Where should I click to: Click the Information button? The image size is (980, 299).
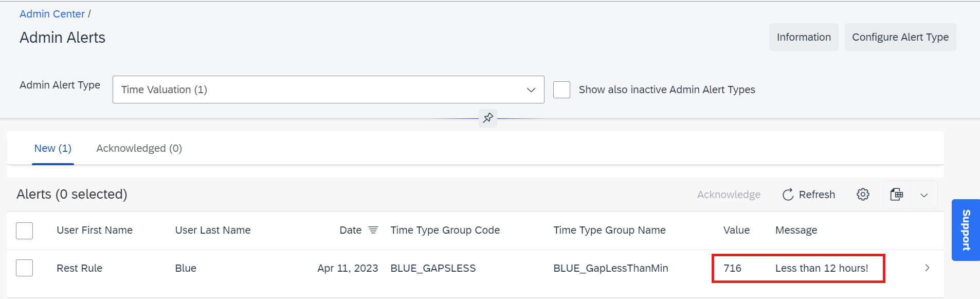click(804, 37)
